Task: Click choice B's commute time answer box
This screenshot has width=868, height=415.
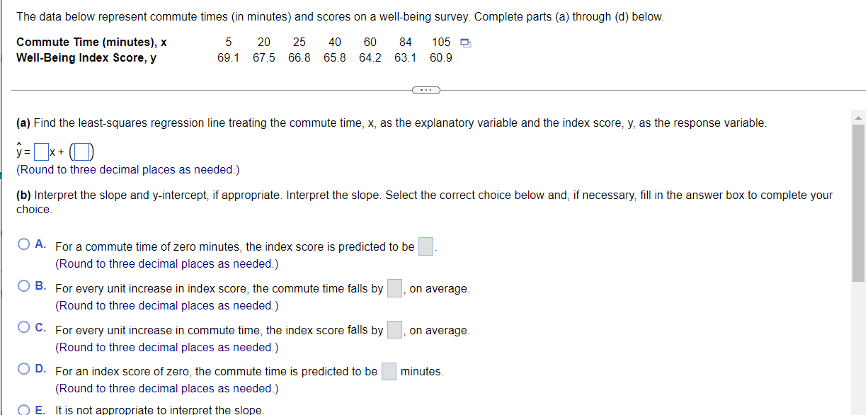Action: pos(394,288)
